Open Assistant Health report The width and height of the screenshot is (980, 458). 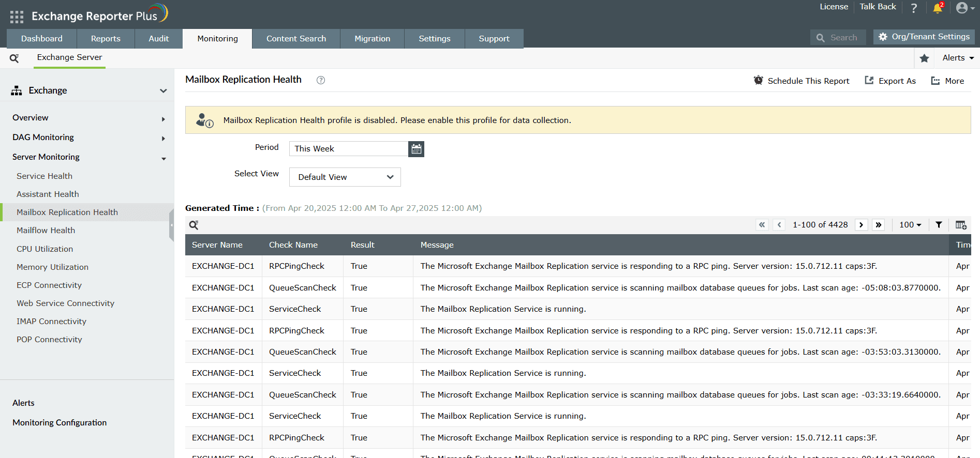(x=48, y=194)
